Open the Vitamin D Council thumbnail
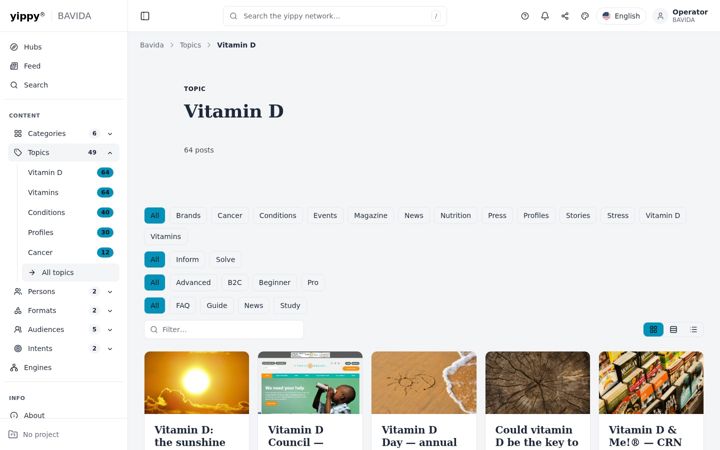 (310, 382)
